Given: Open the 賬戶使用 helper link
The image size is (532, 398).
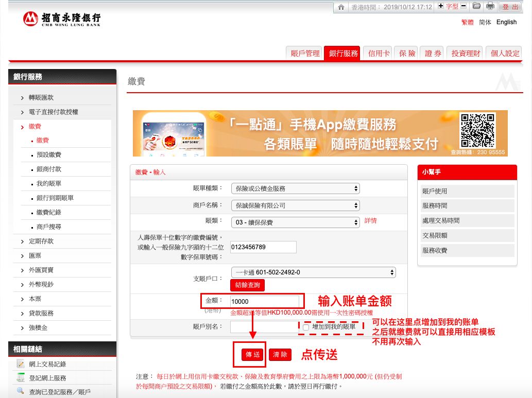Looking at the screenshot, I should [467, 191].
